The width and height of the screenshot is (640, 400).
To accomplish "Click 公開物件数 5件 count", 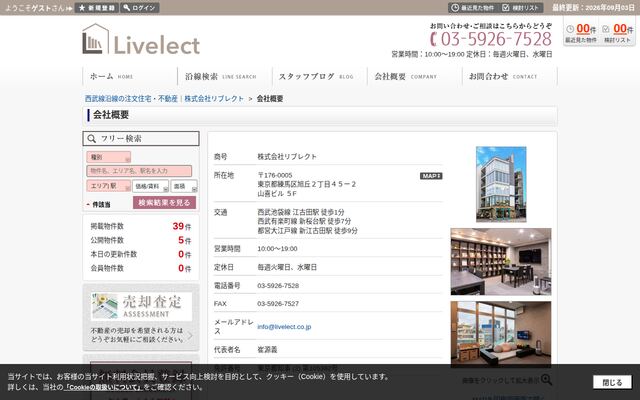I will (184, 240).
